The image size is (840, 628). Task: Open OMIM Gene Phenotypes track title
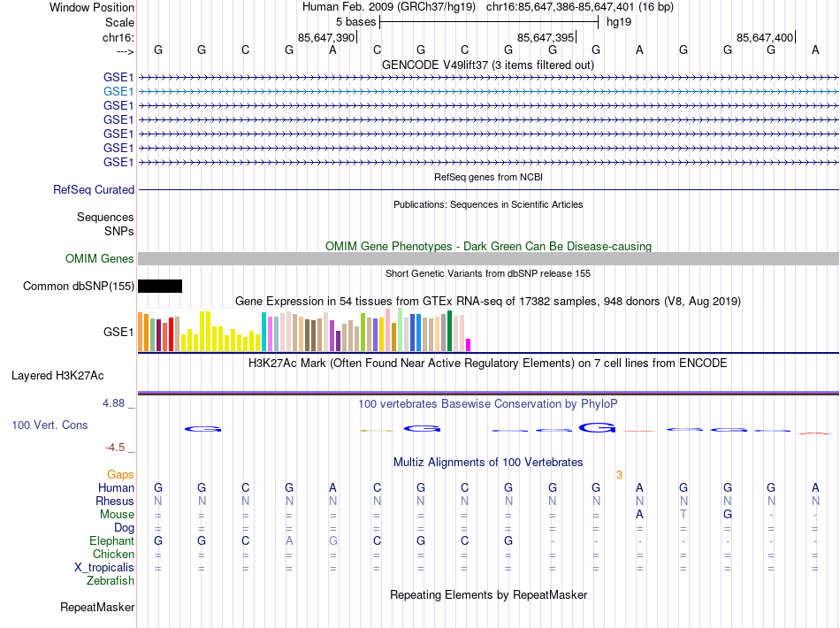pos(488,247)
